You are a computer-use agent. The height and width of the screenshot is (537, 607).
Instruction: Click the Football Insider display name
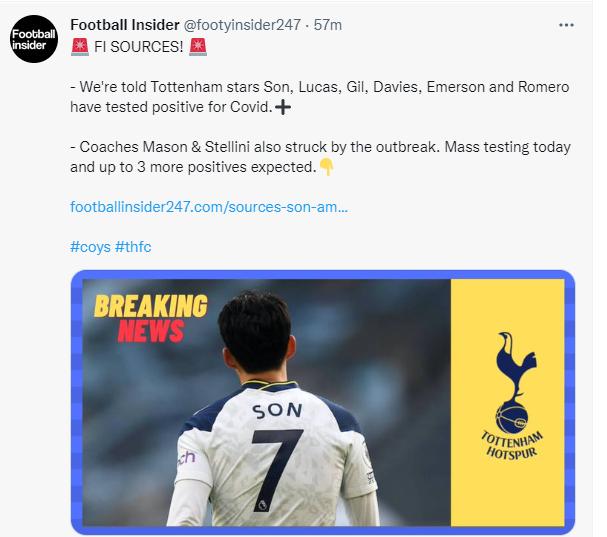[x=125, y=25]
